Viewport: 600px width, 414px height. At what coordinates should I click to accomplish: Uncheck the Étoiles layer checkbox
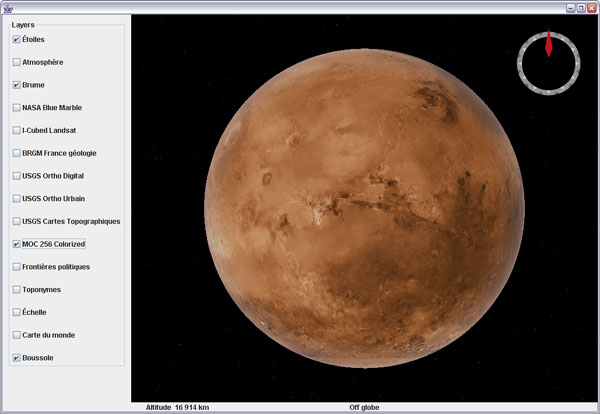coord(16,39)
